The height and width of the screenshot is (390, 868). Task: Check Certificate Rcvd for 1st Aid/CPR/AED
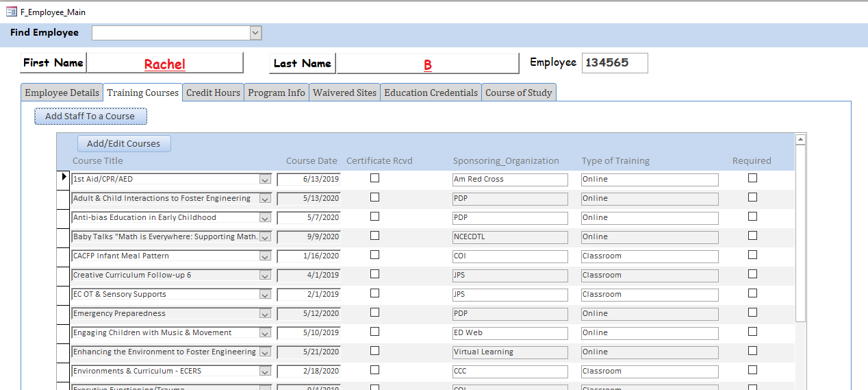374,178
